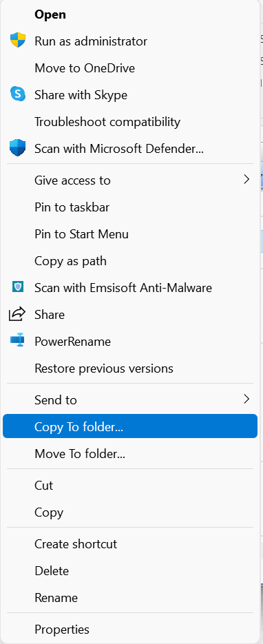The image size is (263, 644).
Task: Open Properties at the menu bottom
Action: coord(130,630)
